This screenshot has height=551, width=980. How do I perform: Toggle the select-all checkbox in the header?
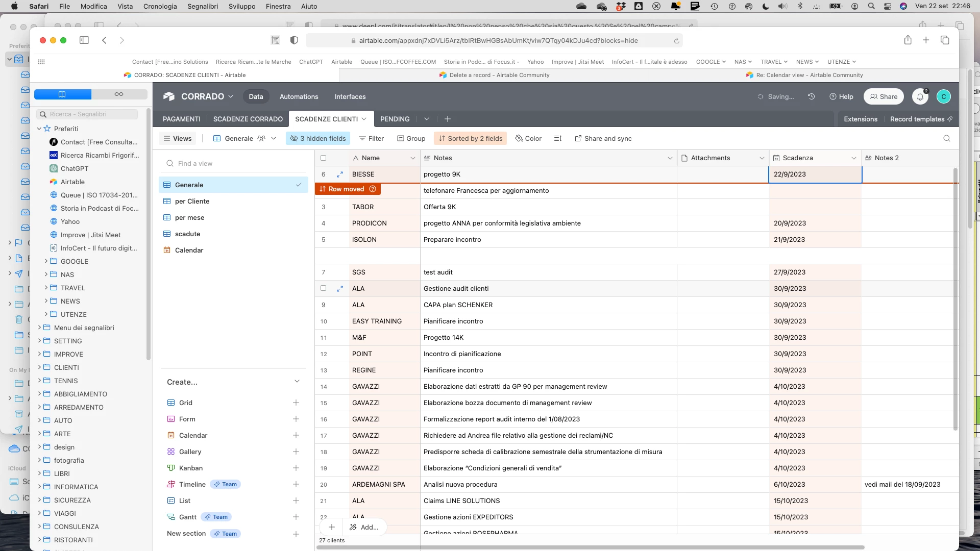323,158
